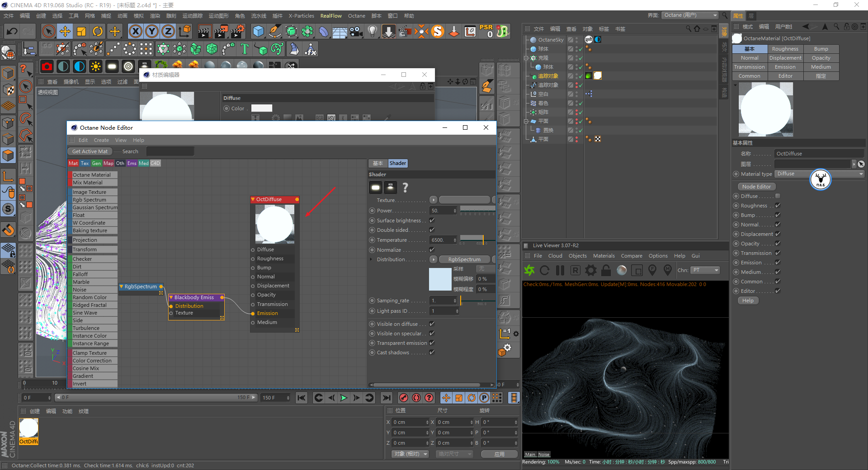Toggle Surface brightness checkbox
This screenshot has height=470, width=868.
click(432, 221)
